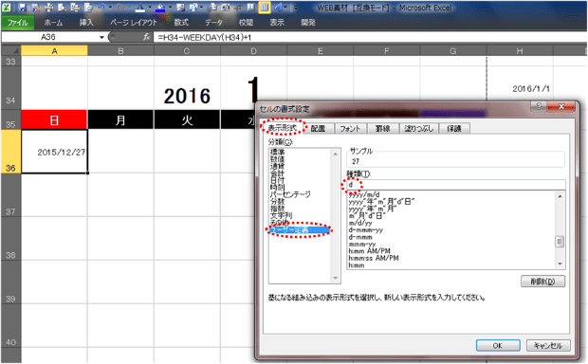Open the Name Box dropdown arrow
The image size is (588, 364).
(101, 37)
